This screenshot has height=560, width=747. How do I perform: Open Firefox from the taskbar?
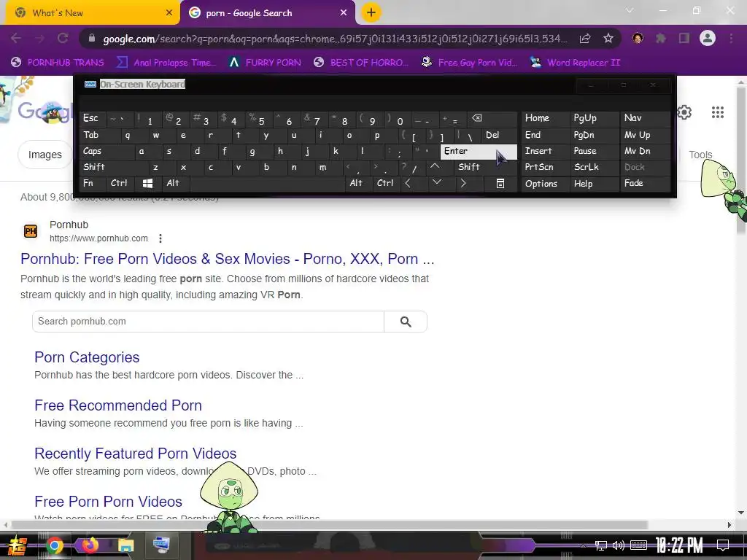click(x=90, y=545)
